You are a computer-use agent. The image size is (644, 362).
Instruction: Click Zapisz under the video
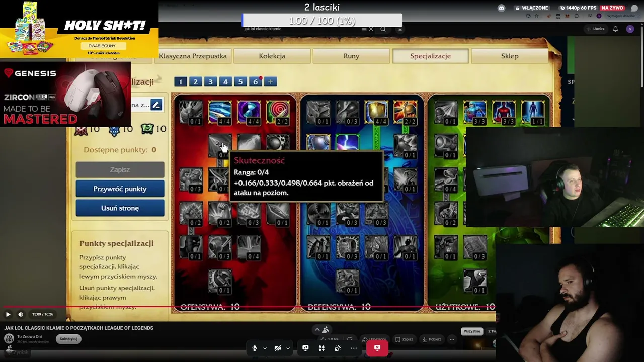[404, 339]
